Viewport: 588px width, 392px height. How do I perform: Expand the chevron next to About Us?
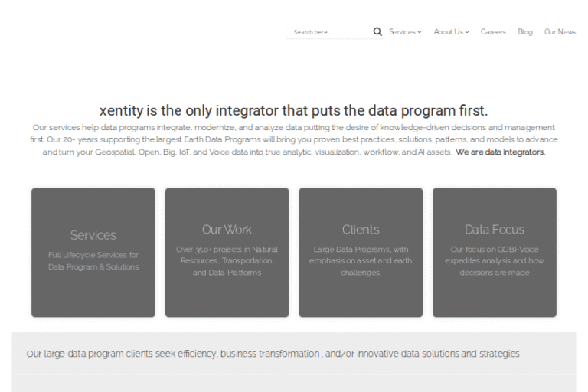[x=467, y=32]
